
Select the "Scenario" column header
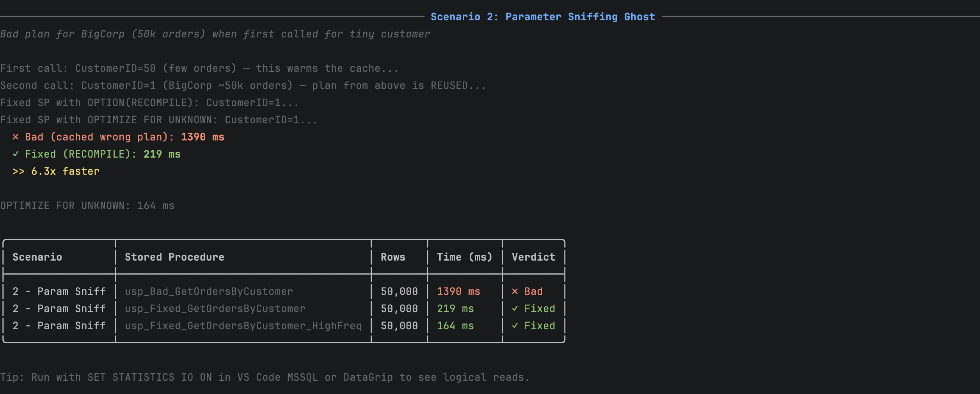pyautogui.click(x=37, y=257)
